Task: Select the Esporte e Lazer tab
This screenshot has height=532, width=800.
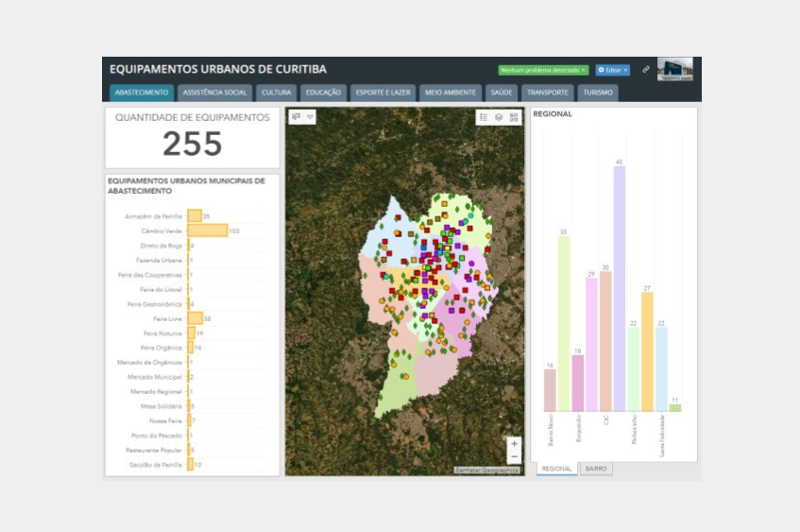Action: pyautogui.click(x=384, y=92)
